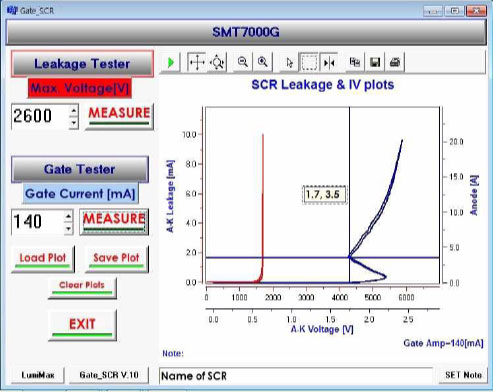
Task: Click the Anode [A] axis label
Action: click(x=474, y=195)
